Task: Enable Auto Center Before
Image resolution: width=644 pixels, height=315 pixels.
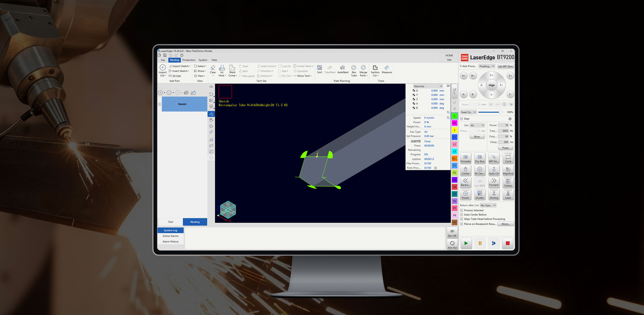Action: pyautogui.click(x=462, y=215)
